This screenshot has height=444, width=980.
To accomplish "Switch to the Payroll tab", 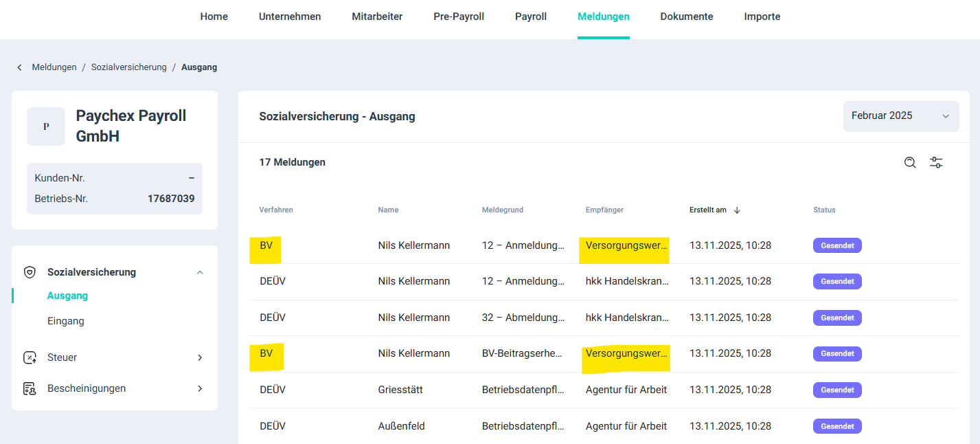I will coord(531,16).
